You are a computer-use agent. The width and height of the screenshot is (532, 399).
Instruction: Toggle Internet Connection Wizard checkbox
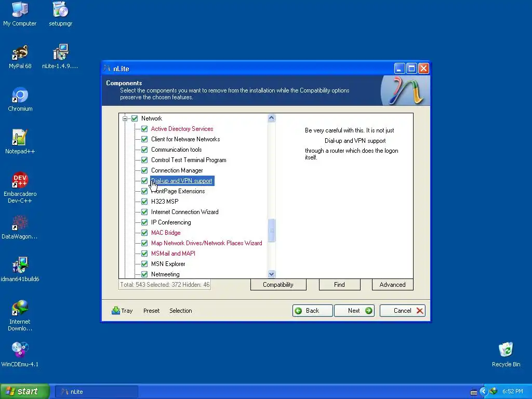(144, 212)
